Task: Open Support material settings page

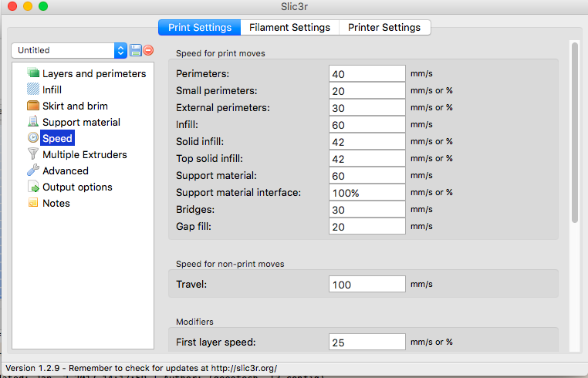Action: tap(81, 122)
